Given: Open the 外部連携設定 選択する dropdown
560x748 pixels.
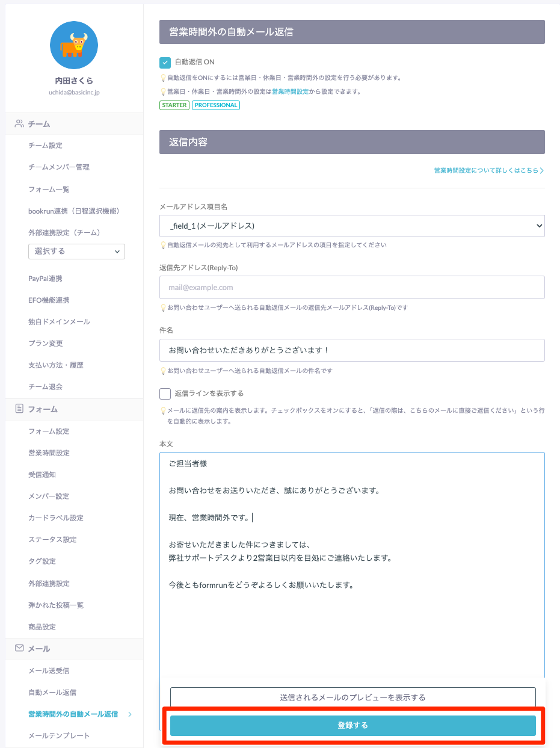Looking at the screenshot, I should [76, 251].
